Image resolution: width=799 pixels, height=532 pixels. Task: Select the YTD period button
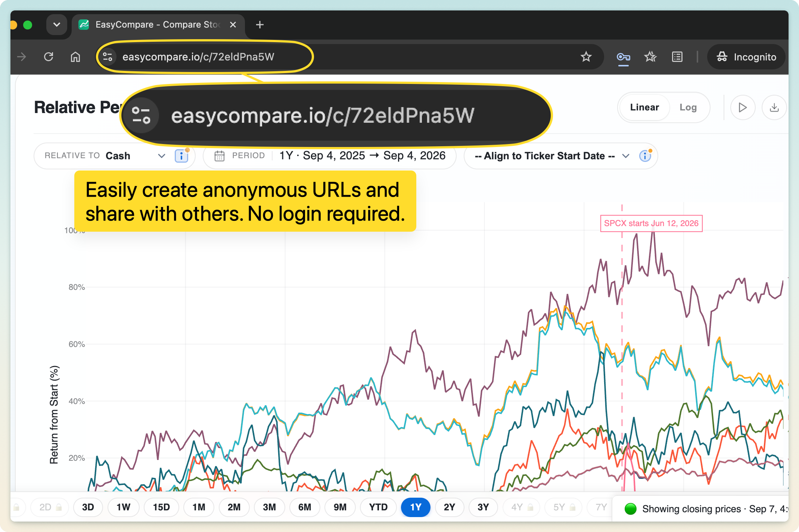click(x=378, y=507)
